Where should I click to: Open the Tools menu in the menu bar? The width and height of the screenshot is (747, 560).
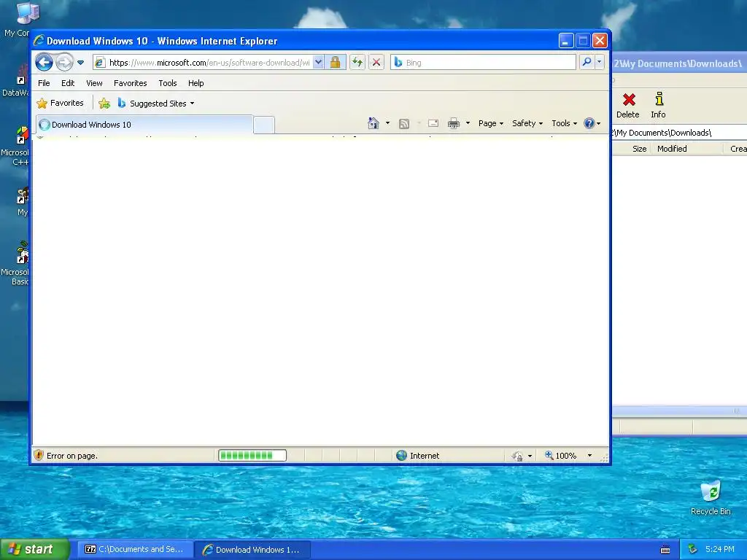point(168,83)
